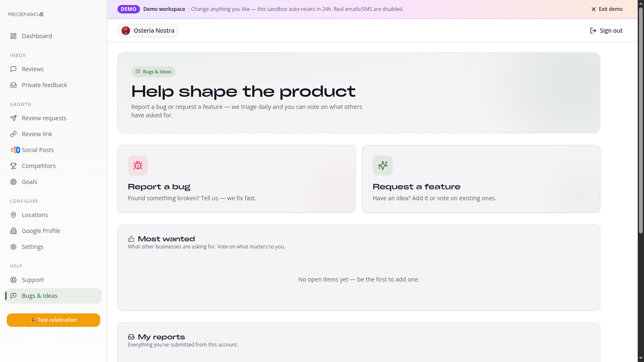Click the Test celebration button

(x=53, y=320)
